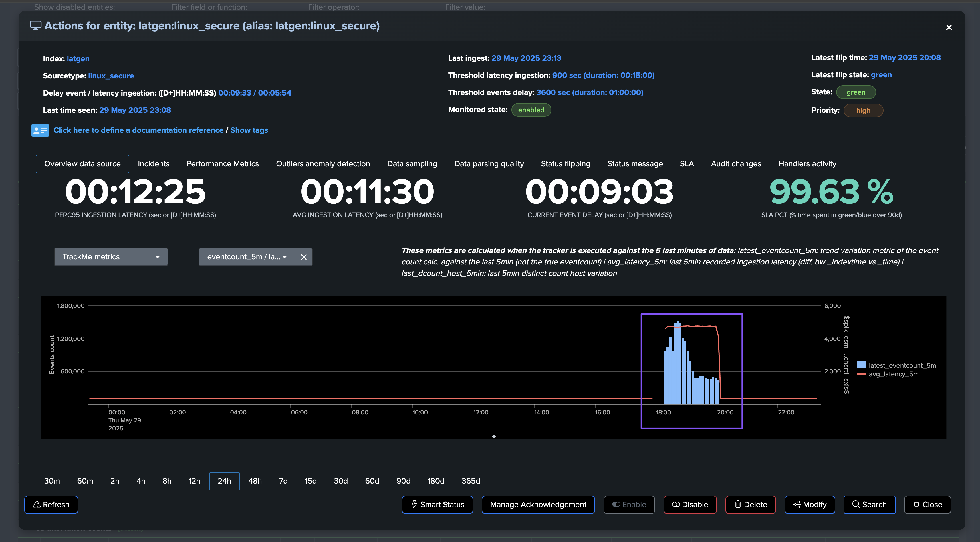The height and width of the screenshot is (542, 980).
Task: Expand Show tags link
Action: point(249,130)
